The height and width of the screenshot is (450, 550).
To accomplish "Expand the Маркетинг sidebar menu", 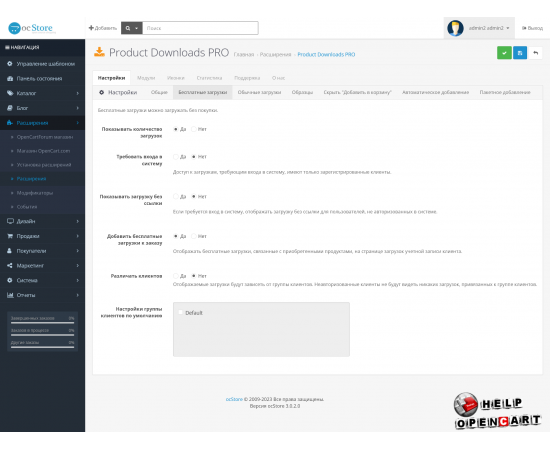I will (x=42, y=266).
